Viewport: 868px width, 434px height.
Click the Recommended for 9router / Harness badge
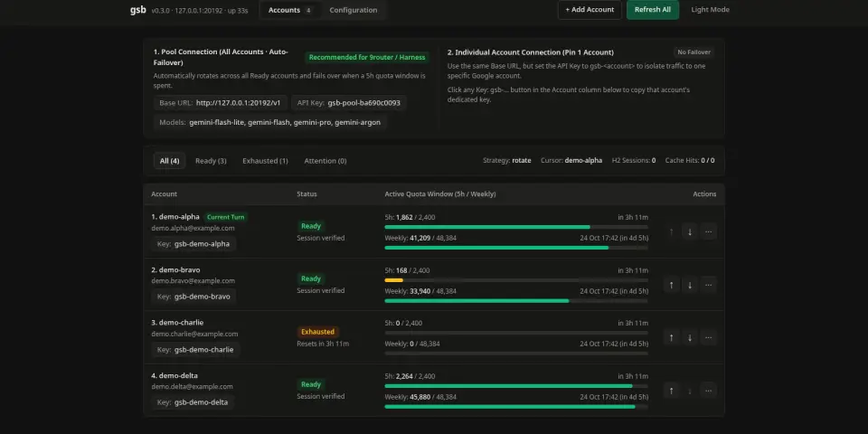367,57
